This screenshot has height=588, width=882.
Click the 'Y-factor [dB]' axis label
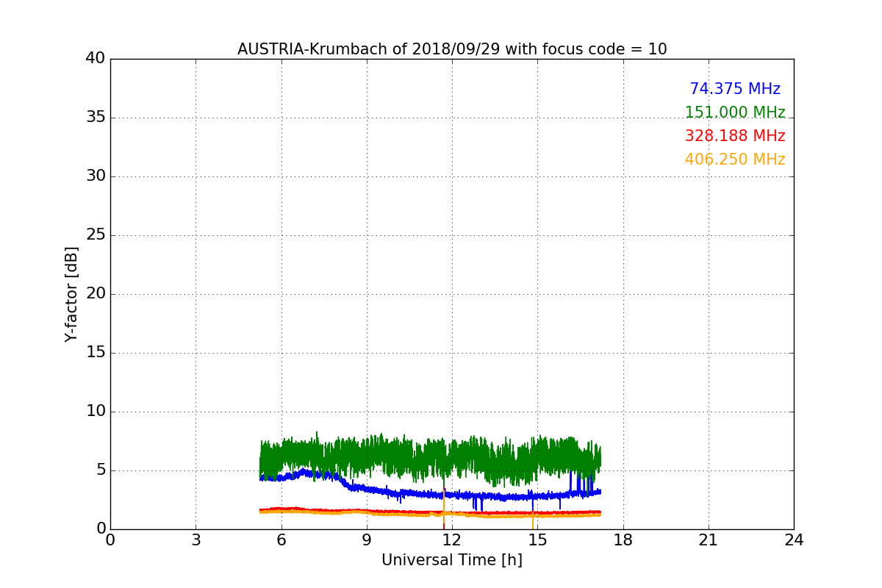click(71, 294)
